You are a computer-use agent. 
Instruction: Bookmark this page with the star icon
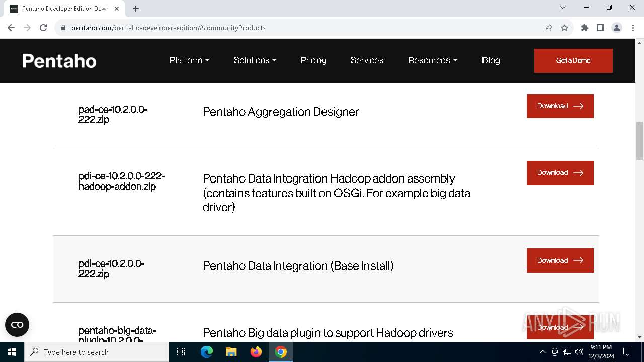(565, 28)
